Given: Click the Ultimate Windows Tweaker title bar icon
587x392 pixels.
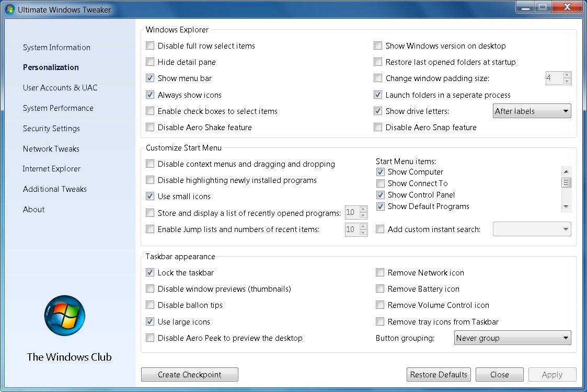Looking at the screenshot, I should tap(10, 9).
